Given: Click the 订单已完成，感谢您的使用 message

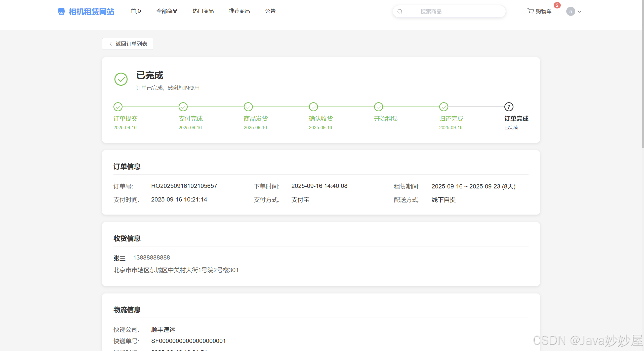Looking at the screenshot, I should point(168,88).
